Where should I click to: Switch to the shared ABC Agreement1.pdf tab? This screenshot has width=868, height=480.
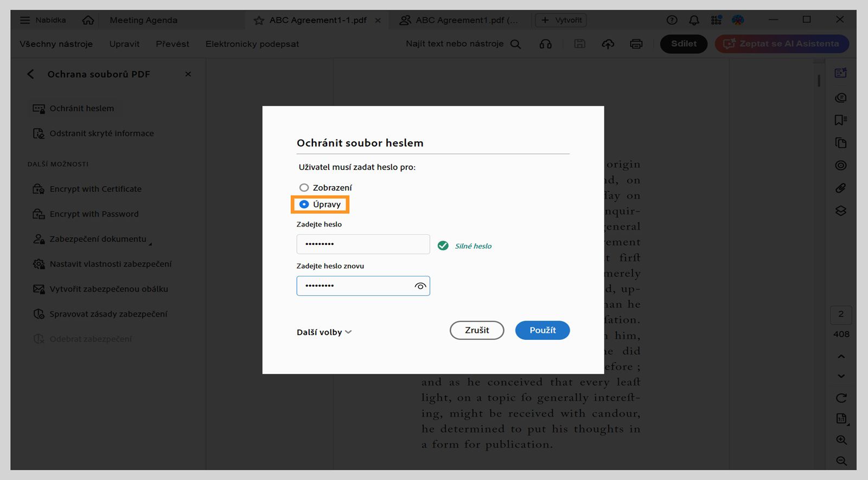459,20
